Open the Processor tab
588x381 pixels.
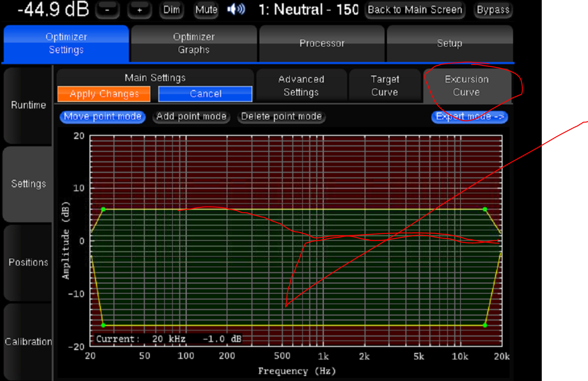(x=322, y=43)
